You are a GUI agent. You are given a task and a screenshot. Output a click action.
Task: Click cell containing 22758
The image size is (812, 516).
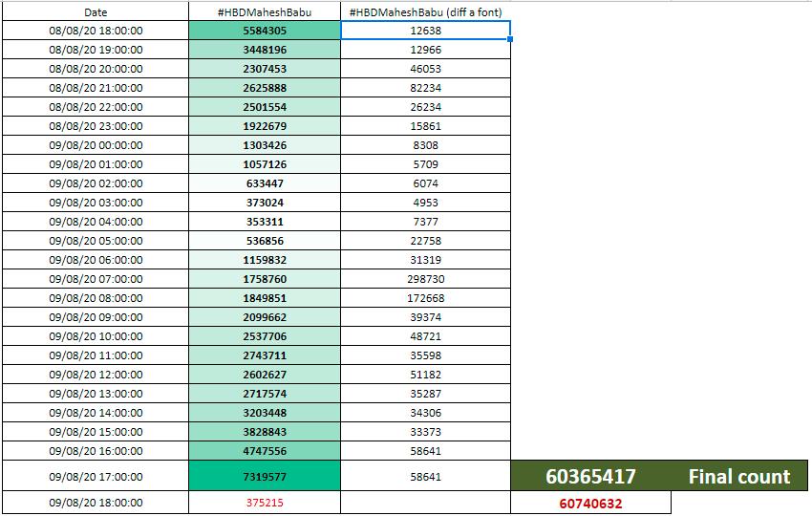pyautogui.click(x=425, y=241)
